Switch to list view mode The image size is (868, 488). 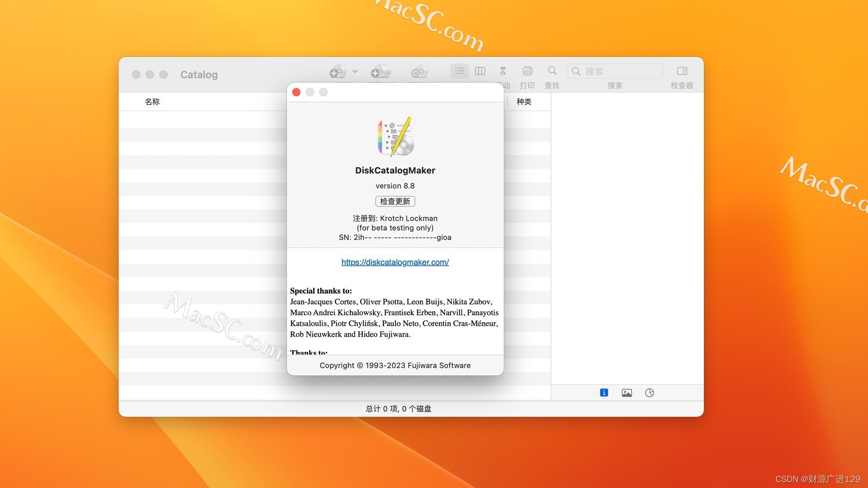[x=459, y=71]
